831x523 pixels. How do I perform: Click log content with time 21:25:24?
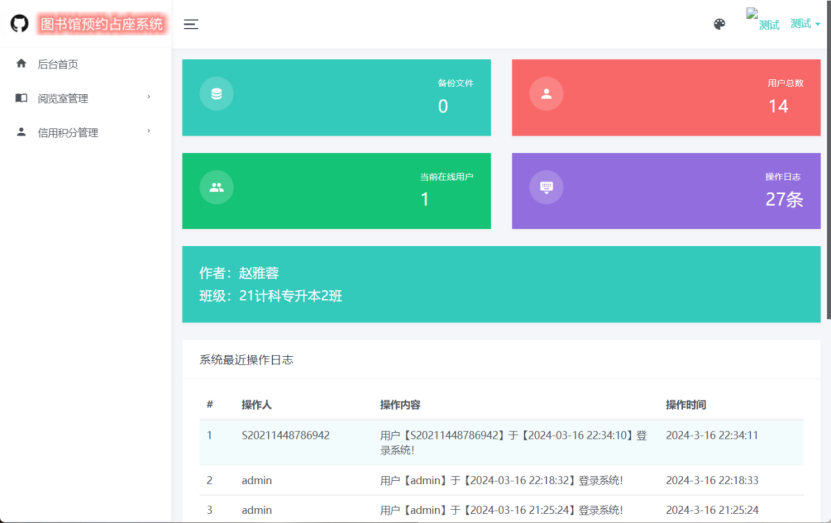[x=501, y=510]
